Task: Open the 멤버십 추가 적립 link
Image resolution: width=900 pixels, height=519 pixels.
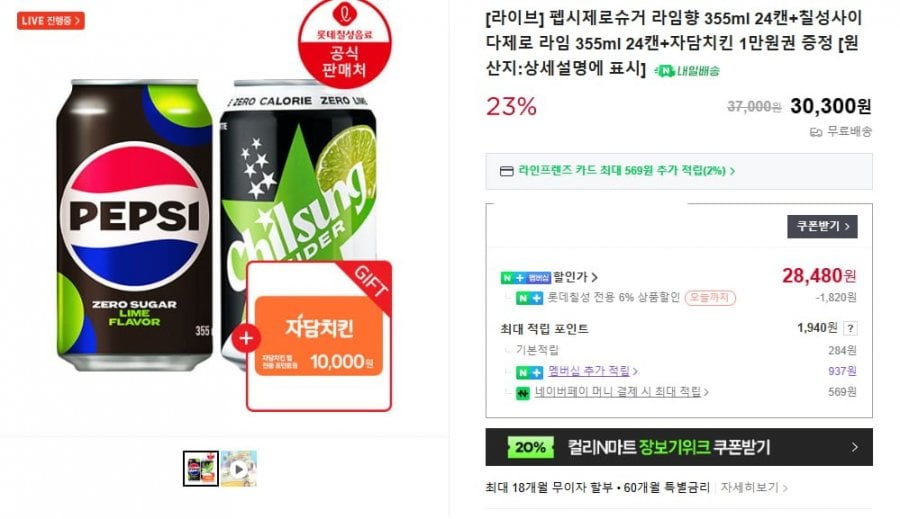Action: pyautogui.click(x=592, y=371)
